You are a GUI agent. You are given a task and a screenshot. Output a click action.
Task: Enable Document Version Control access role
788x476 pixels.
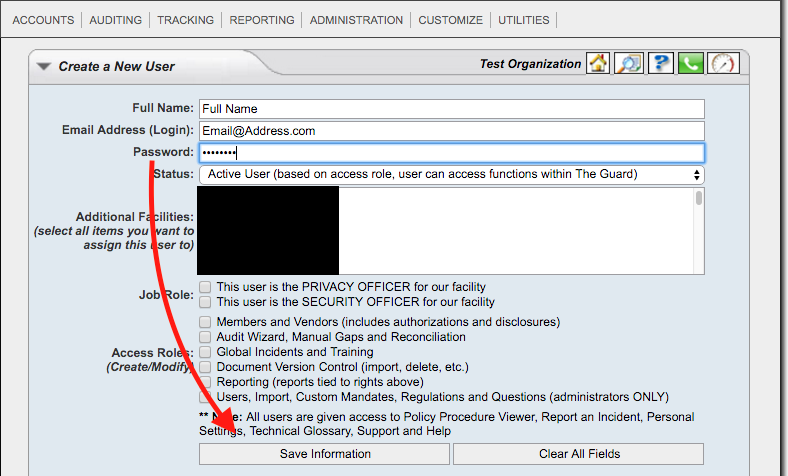tap(205, 367)
